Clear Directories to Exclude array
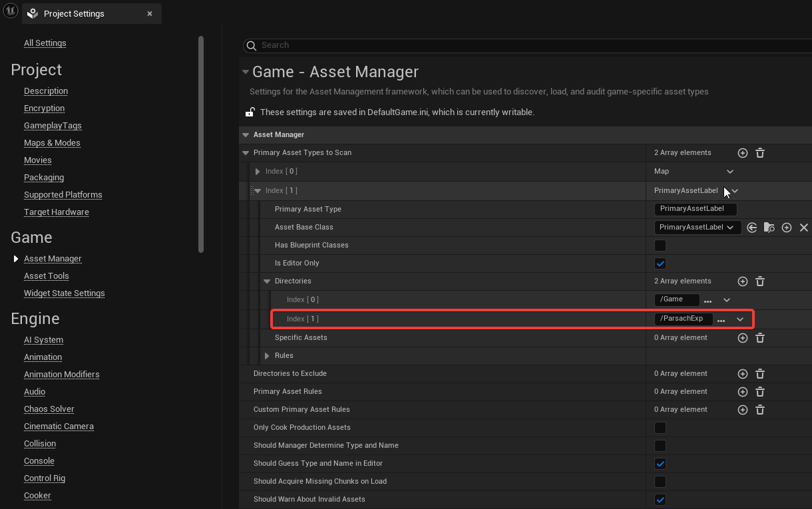812x509 pixels. [760, 374]
